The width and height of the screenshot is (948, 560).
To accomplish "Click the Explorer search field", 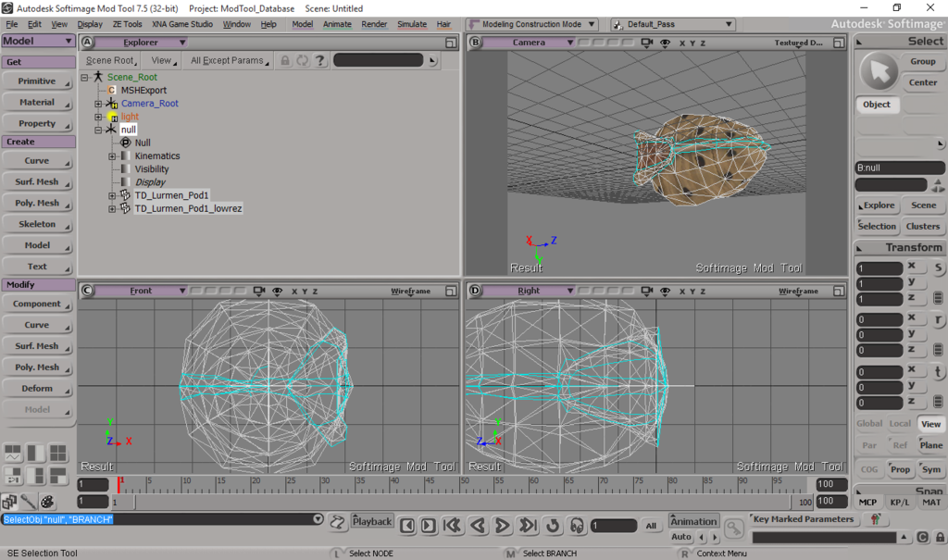I will [379, 60].
